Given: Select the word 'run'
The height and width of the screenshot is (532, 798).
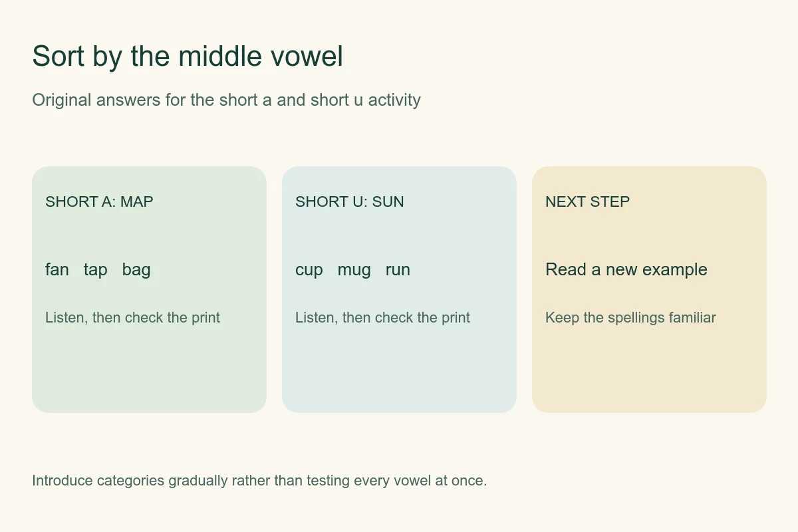Looking at the screenshot, I should click(x=398, y=270).
